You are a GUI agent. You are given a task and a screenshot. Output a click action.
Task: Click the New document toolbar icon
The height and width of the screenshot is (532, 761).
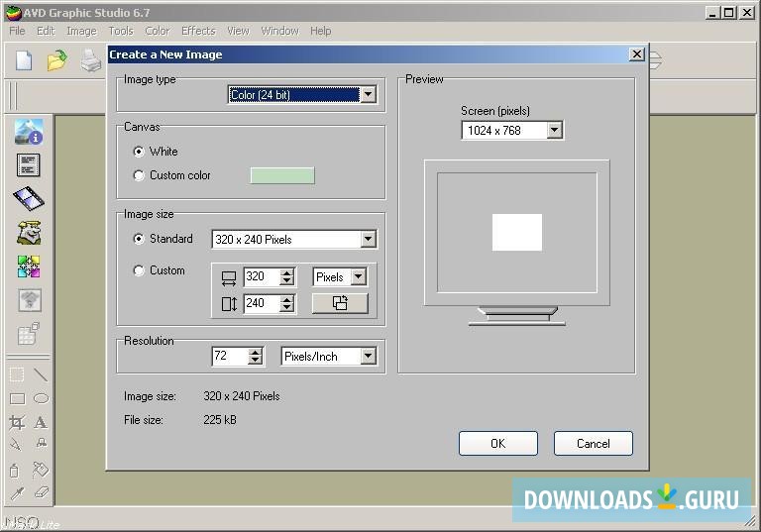coord(24,61)
